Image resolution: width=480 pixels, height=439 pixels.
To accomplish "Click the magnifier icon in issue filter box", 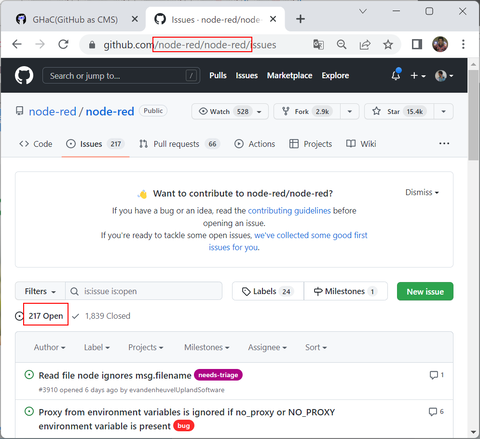I will (74, 291).
